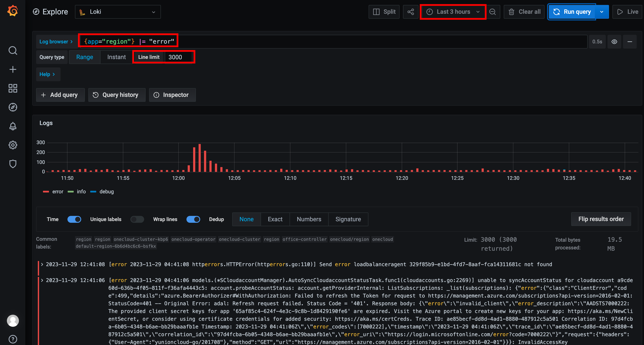Click the Server Admin shield icon
The width and height of the screenshot is (644, 345).
(x=13, y=164)
